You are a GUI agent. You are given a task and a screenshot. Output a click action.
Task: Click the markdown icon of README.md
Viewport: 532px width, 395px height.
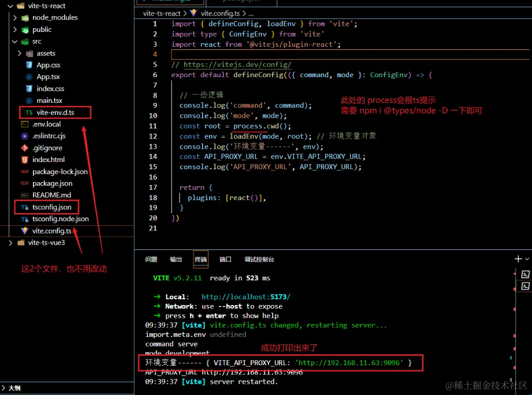click(x=24, y=195)
